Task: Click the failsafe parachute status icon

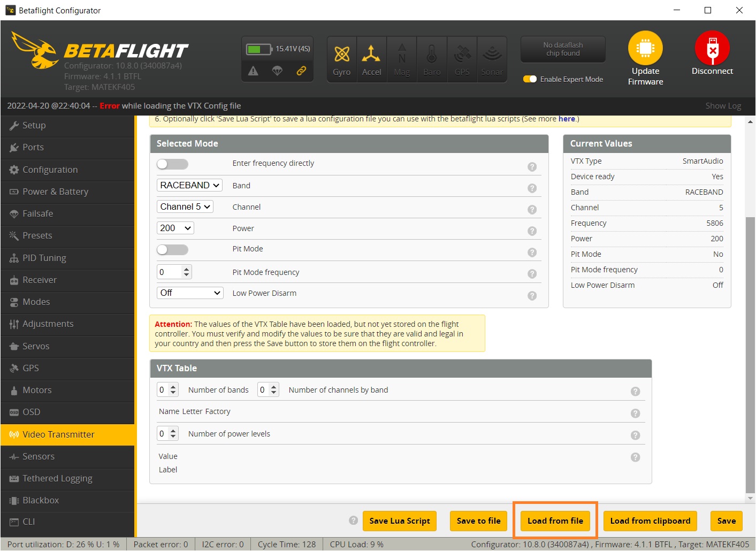Action: tap(277, 71)
